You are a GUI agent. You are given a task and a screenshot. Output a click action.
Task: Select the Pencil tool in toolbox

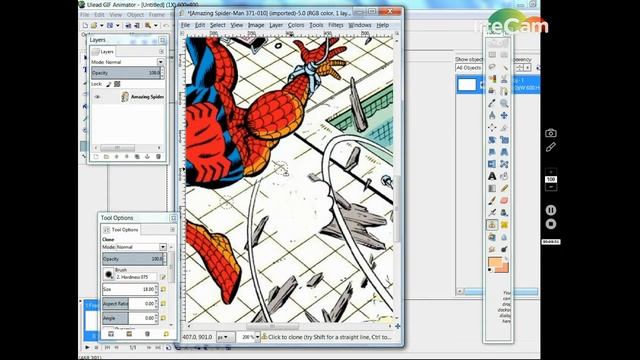(504, 189)
